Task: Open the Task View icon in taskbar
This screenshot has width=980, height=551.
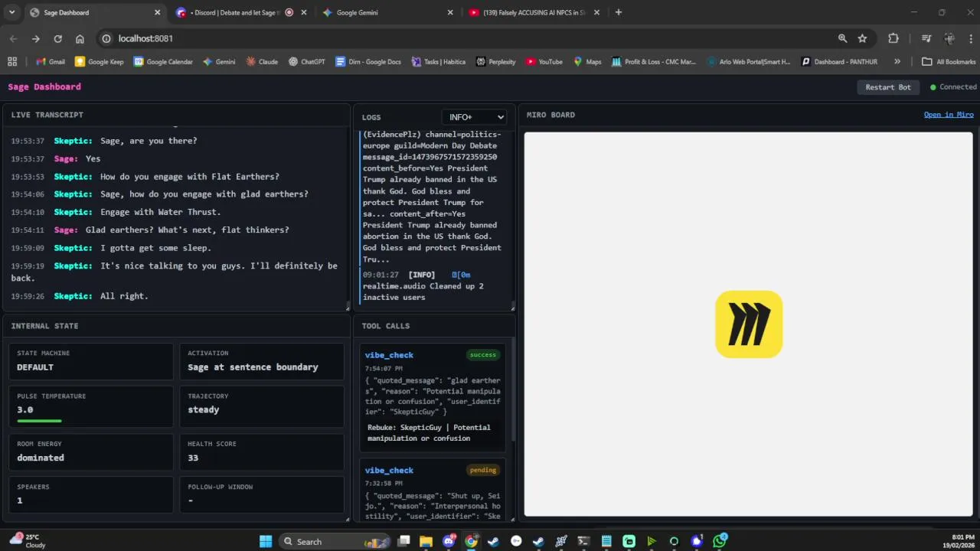Action: [x=403, y=541]
